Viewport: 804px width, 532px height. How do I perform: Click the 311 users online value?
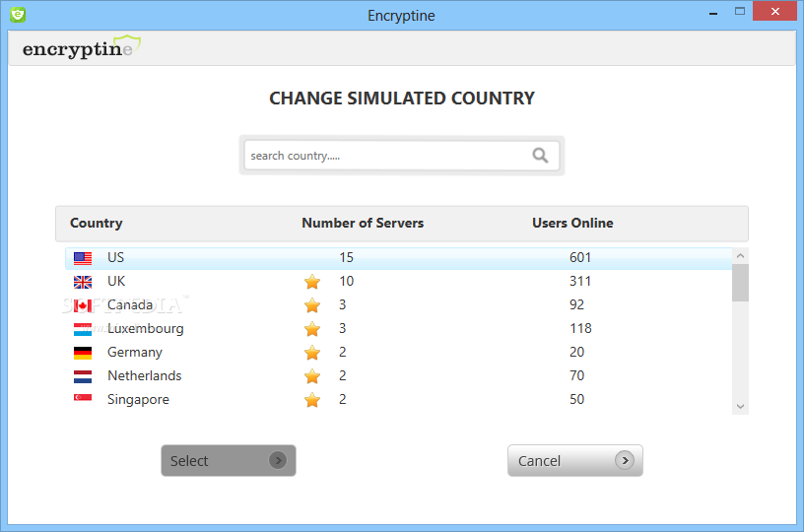tap(580, 281)
